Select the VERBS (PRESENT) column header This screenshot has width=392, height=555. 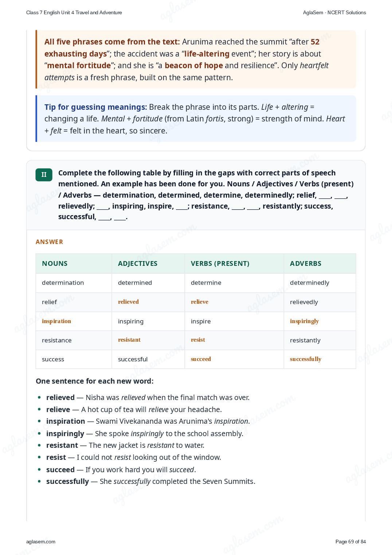220,263
